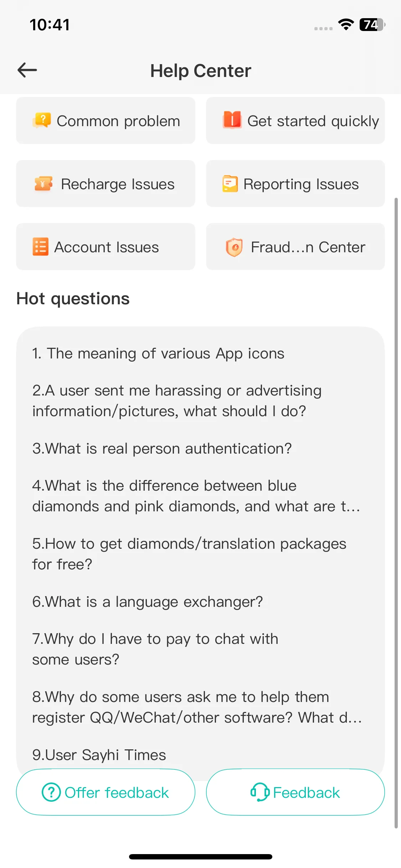Open question 1 about App icons meaning
Viewport: 401px width, 868px height.
tap(158, 354)
